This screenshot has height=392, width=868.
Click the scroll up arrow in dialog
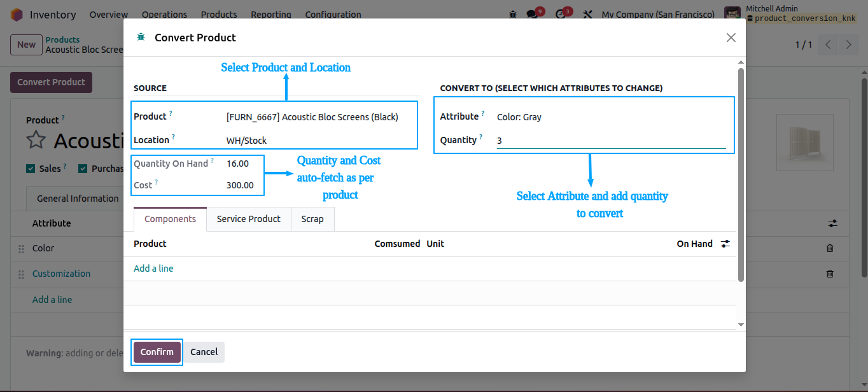[741, 62]
